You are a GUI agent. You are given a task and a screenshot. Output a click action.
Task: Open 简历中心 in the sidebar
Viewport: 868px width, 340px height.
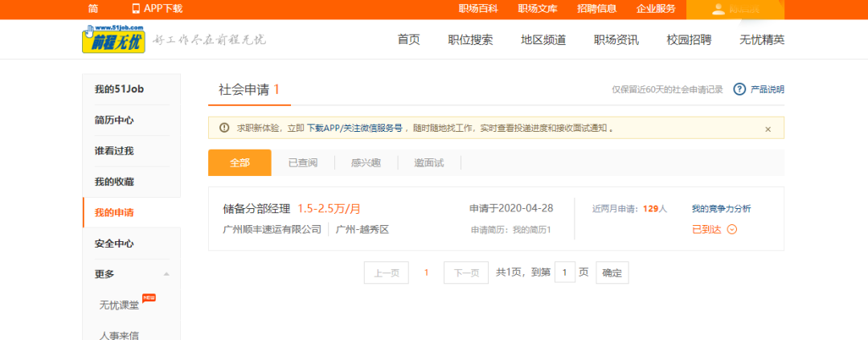click(114, 120)
